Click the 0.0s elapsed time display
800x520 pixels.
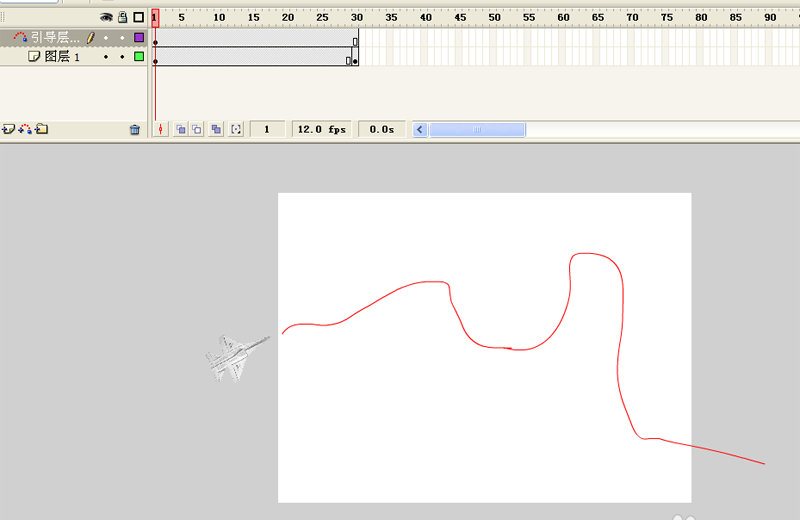[382, 130]
